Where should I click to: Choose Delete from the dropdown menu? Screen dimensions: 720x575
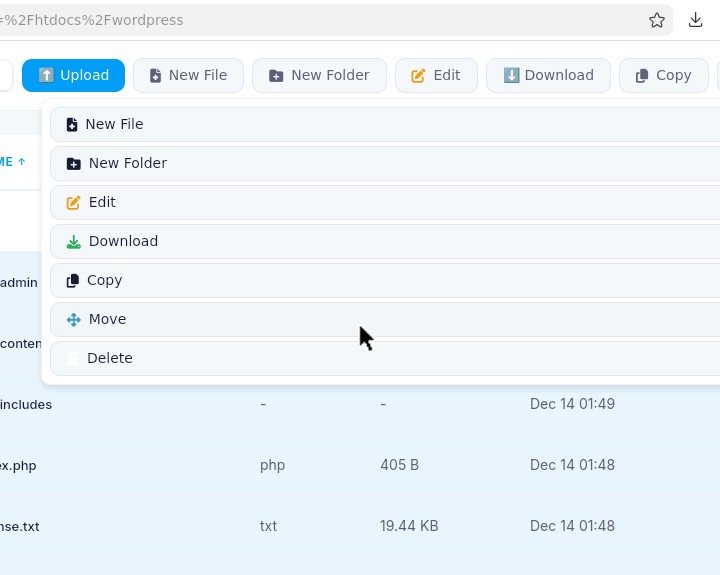pyautogui.click(x=109, y=358)
